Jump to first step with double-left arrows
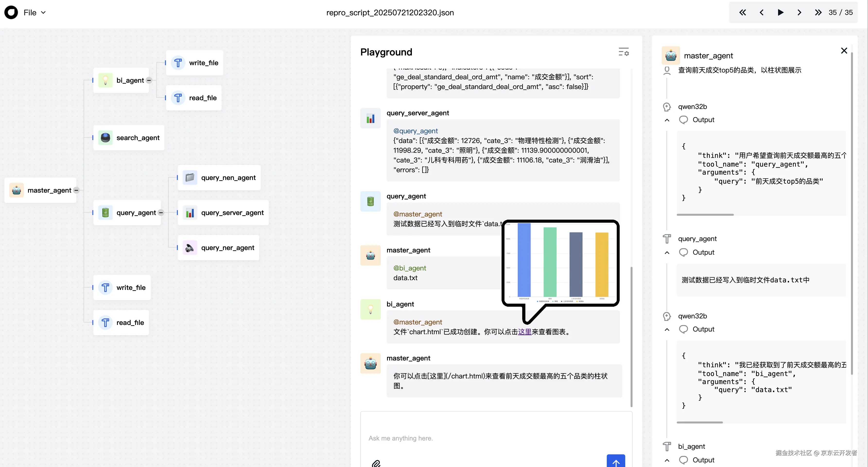This screenshot has height=467, width=868. tap(742, 12)
